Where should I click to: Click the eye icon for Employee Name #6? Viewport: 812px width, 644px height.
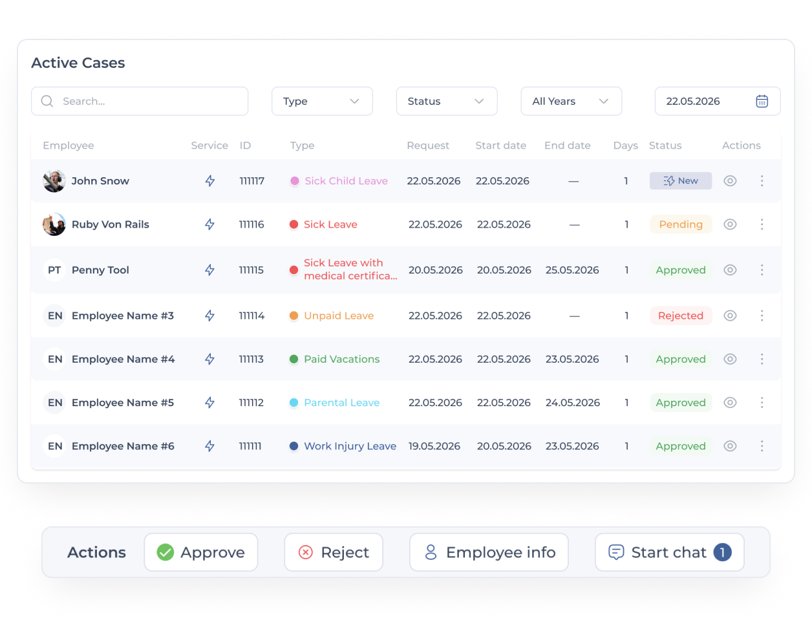coord(730,446)
